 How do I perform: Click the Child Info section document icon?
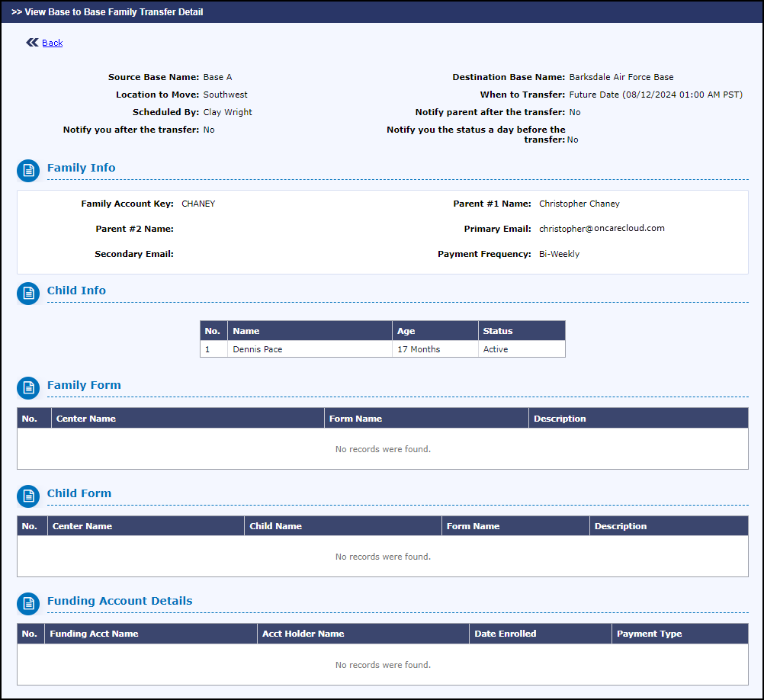coord(28,294)
